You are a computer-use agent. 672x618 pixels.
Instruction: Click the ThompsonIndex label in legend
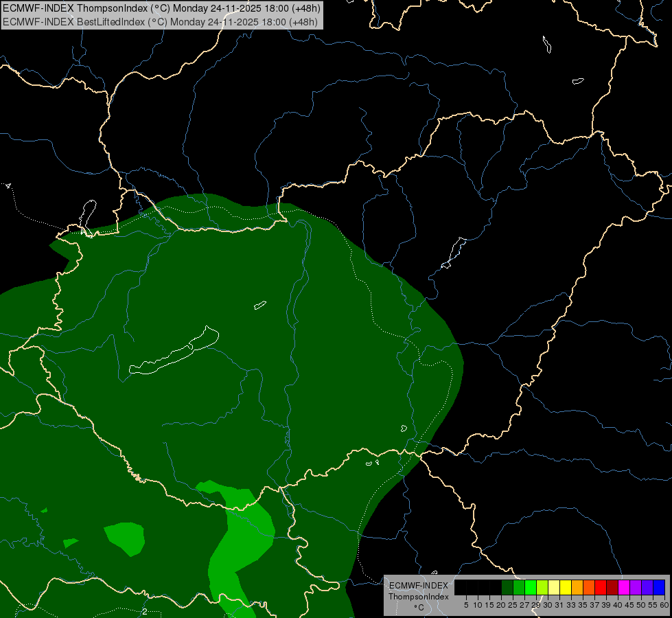[419, 597]
